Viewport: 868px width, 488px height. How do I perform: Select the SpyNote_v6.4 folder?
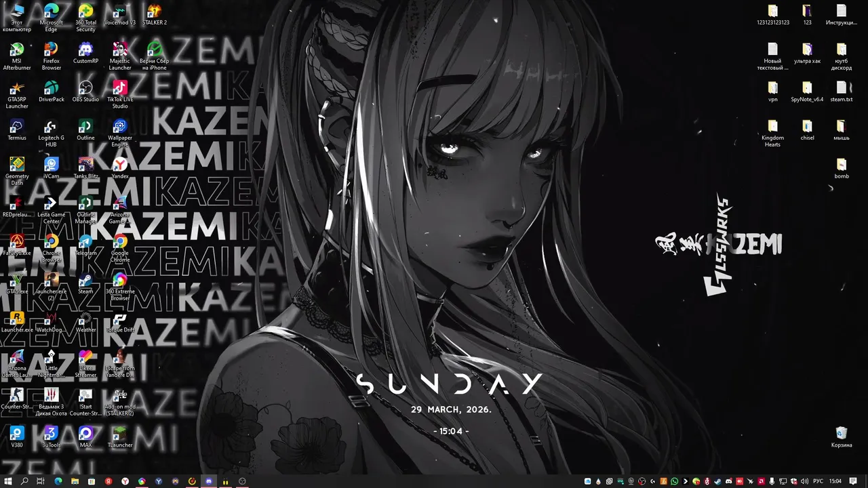(807, 91)
